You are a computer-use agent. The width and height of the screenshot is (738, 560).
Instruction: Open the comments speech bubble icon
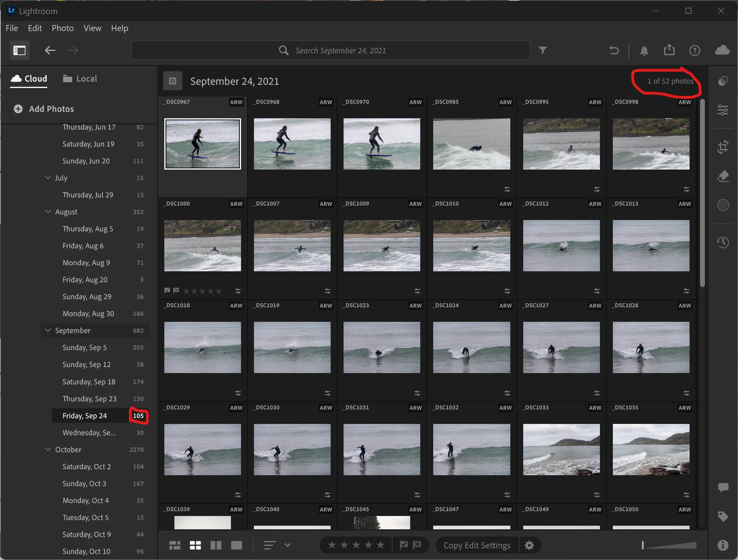(723, 487)
